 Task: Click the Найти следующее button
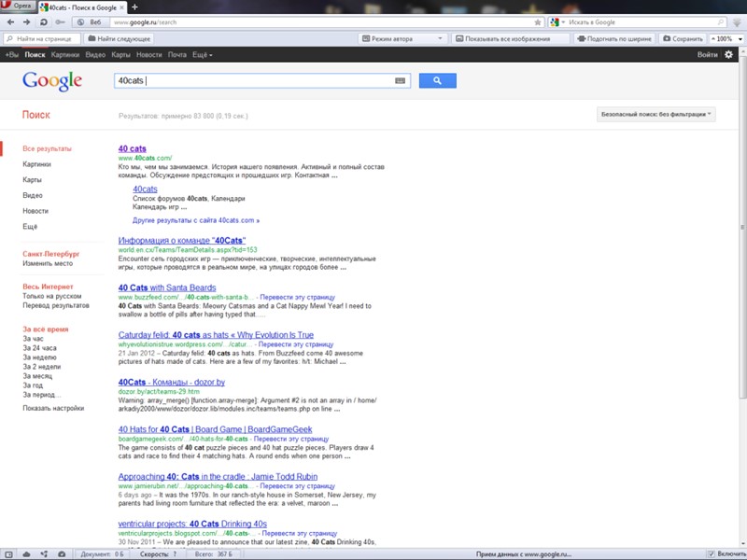point(120,38)
